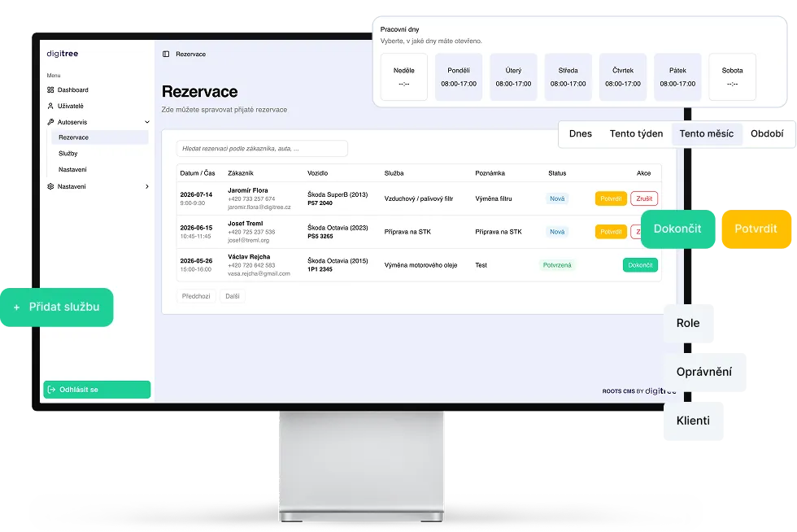
Task: Click Zrušit for Jaromír Flora reservation
Action: click(644, 198)
